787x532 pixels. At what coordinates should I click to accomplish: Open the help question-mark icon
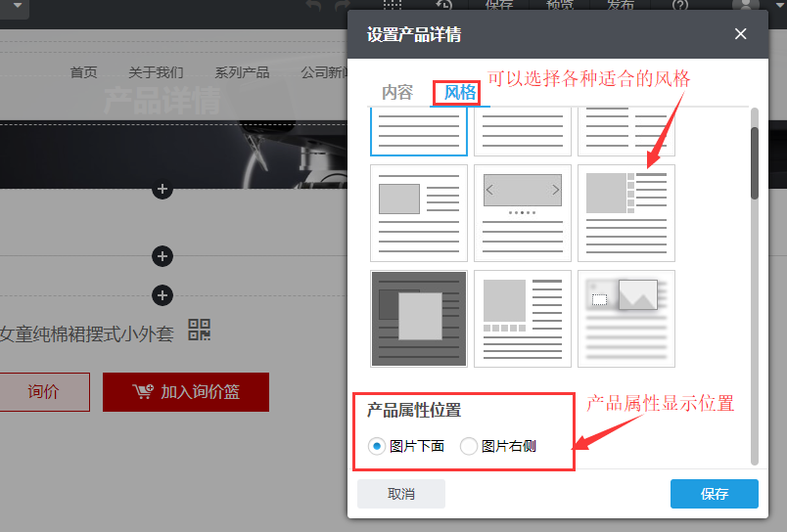[680, 5]
